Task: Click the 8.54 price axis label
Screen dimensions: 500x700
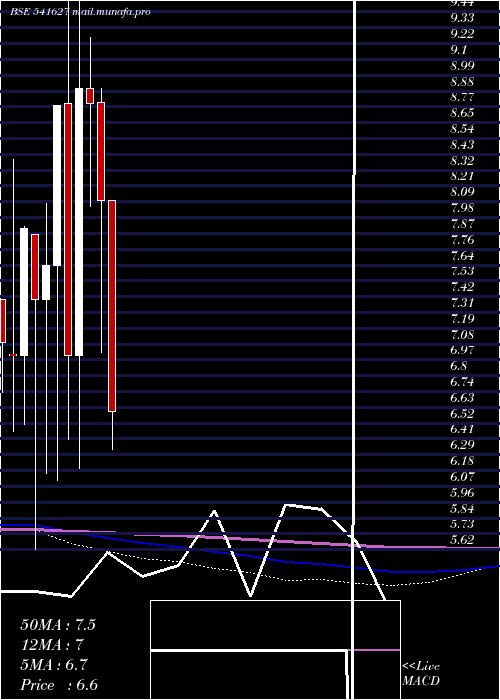Action: pos(462,129)
